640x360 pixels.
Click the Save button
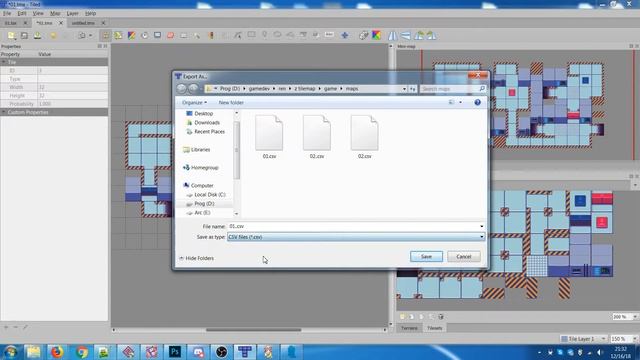426,256
